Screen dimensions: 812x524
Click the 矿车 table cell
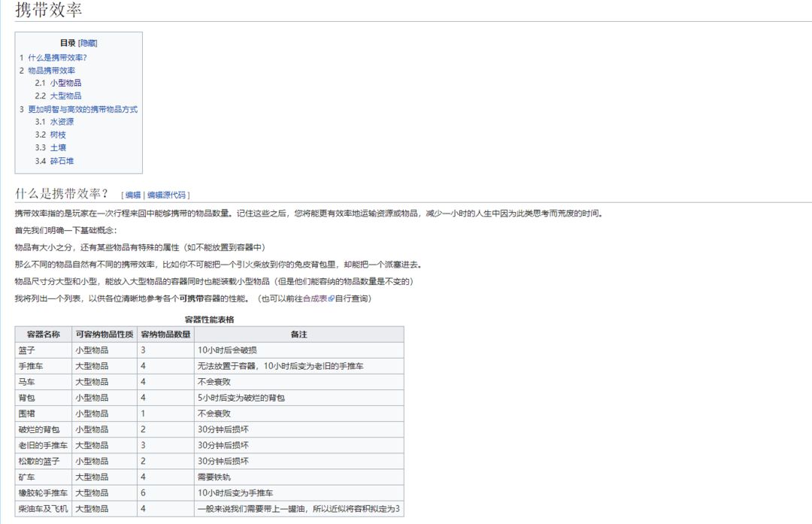pyautogui.click(x=44, y=477)
